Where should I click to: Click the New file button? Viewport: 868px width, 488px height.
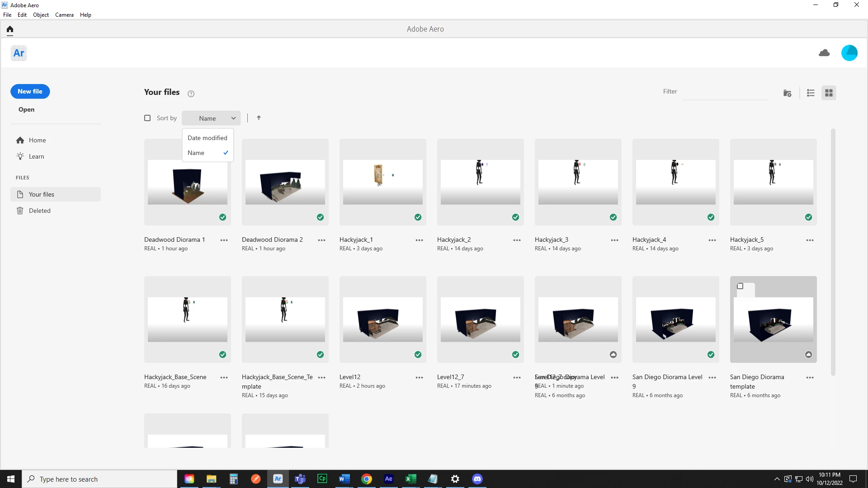click(30, 91)
